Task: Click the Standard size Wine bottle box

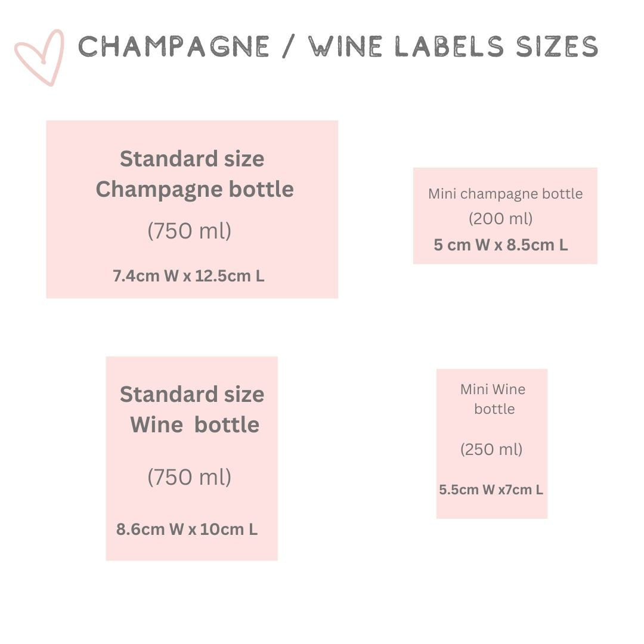Action: pyautogui.click(x=192, y=459)
